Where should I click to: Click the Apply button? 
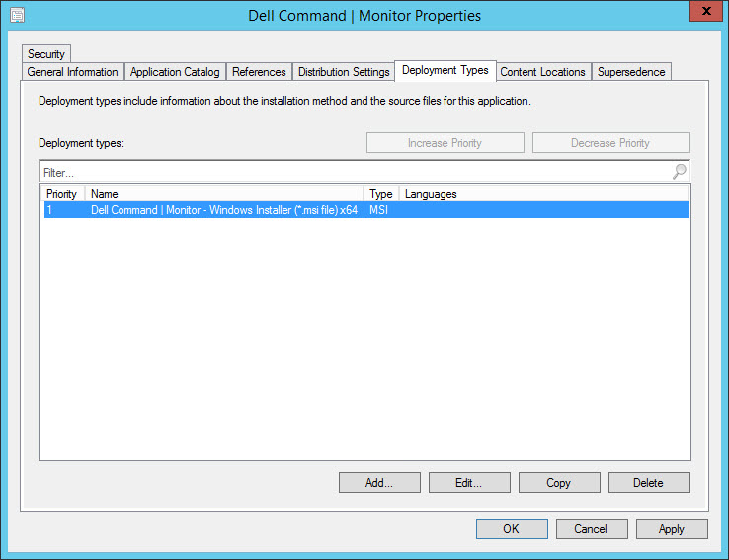click(671, 529)
